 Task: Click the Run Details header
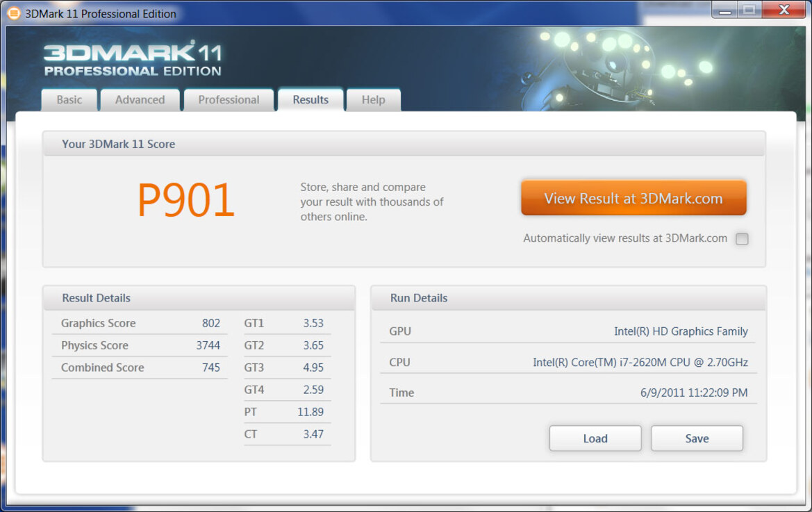[x=419, y=298]
